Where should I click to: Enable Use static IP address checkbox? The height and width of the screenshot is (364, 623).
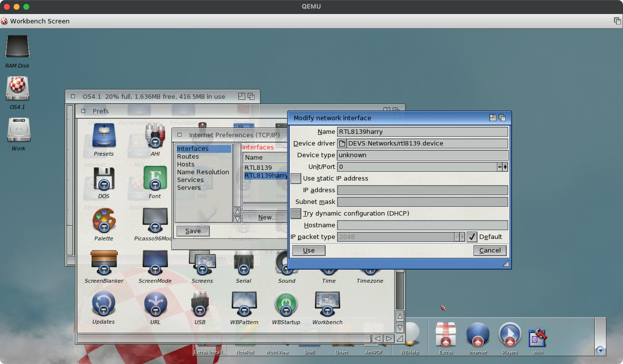pos(296,178)
